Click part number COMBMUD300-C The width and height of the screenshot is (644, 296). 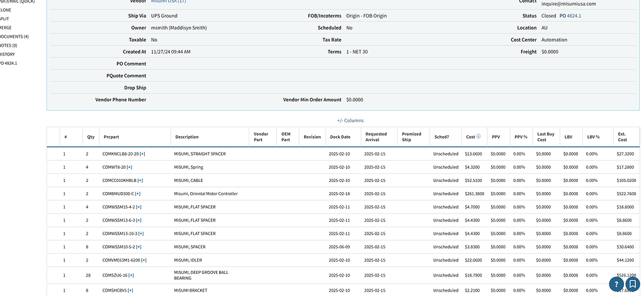pyautogui.click(x=118, y=193)
